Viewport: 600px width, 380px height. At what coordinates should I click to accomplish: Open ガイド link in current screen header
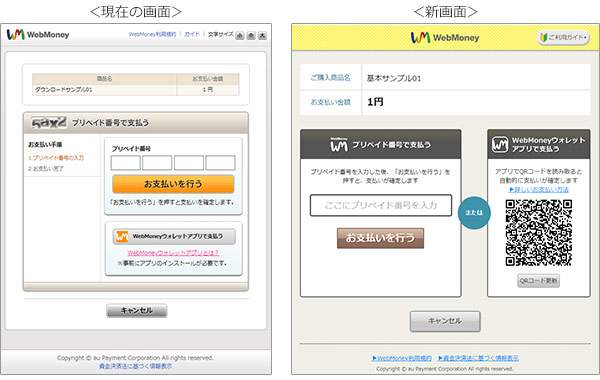tap(192, 34)
